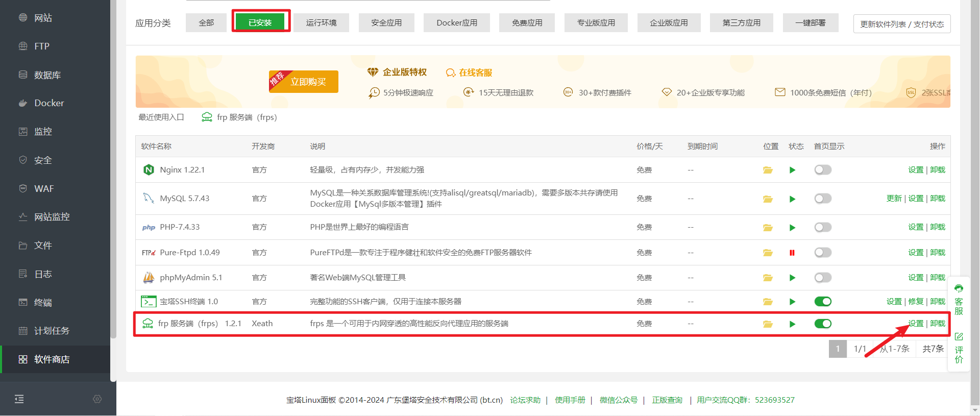Click the 监控 monitor icon in sidebar

click(23, 132)
